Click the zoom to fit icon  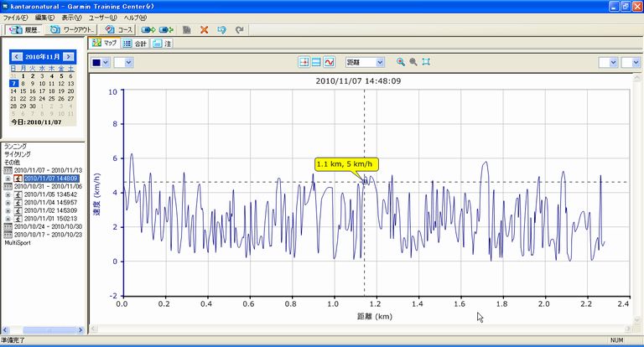426,62
